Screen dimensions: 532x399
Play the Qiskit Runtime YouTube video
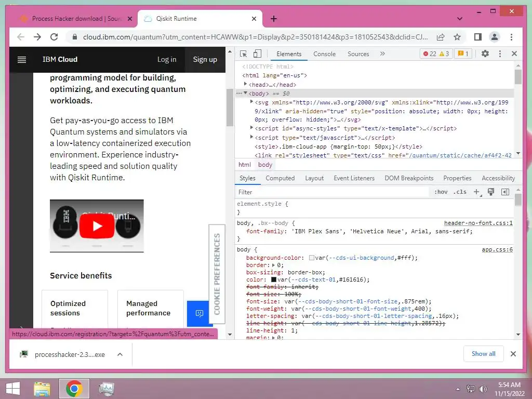click(97, 226)
